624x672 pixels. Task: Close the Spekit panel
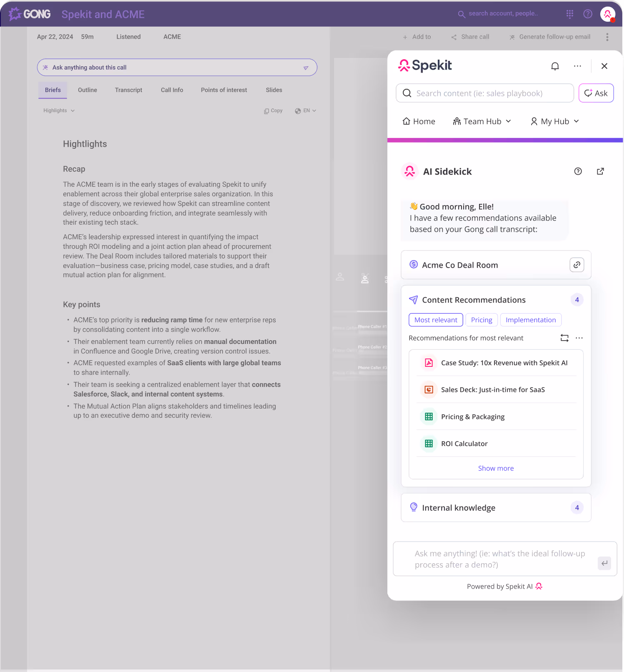click(604, 66)
